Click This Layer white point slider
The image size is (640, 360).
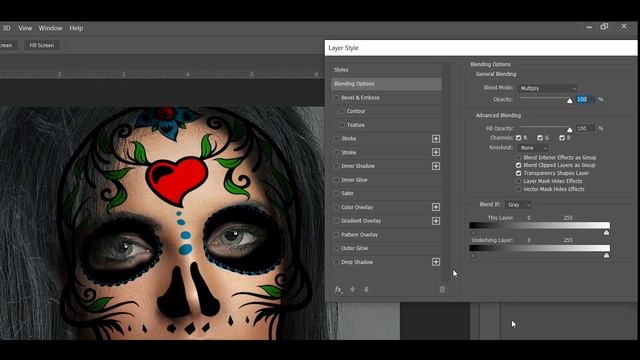point(607,233)
